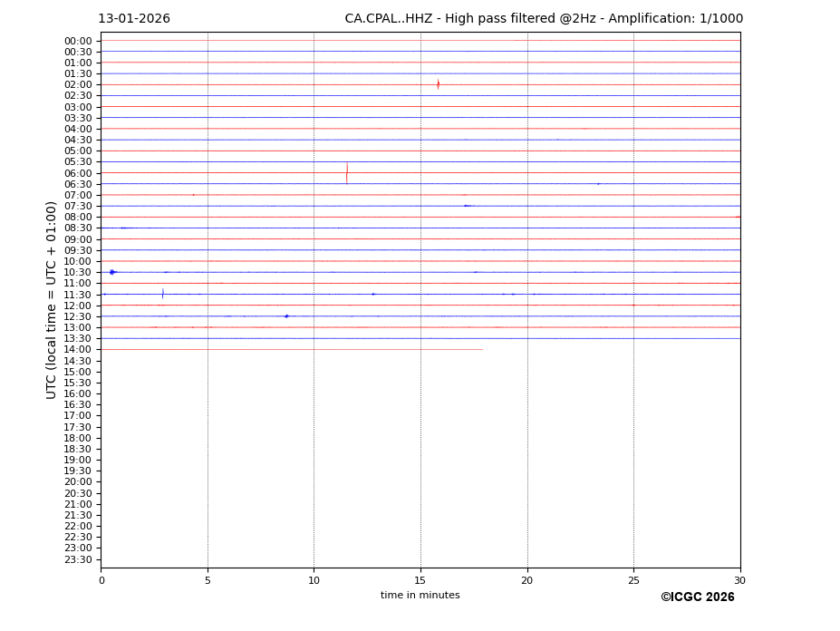Click the 5 tick on the x-axis
840x631 pixels.
208,580
